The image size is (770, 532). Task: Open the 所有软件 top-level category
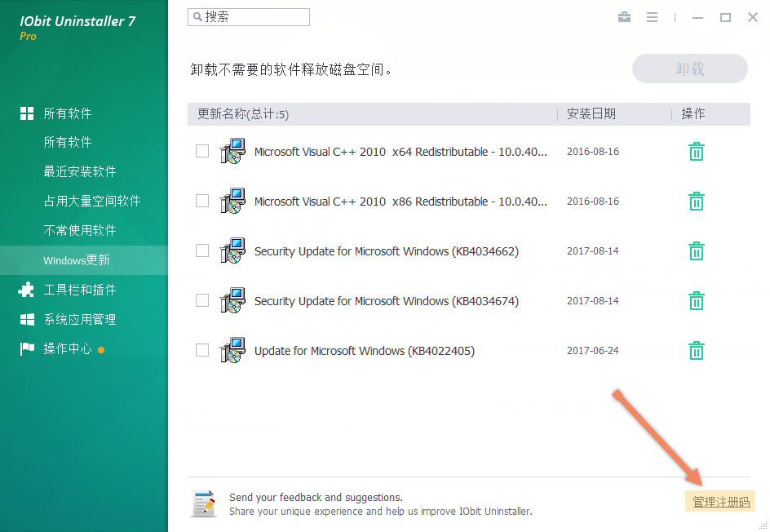(x=67, y=113)
